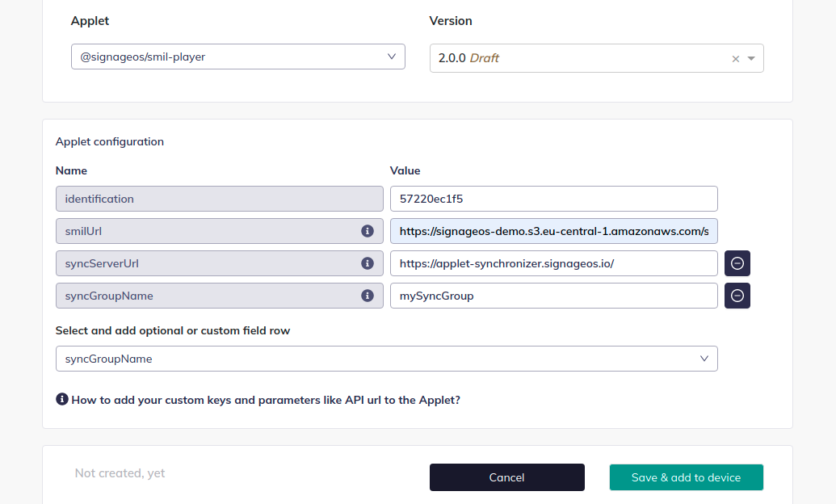View info tooltip for syncServerUrl field
Screen dimensions: 836x504
[368, 262]
